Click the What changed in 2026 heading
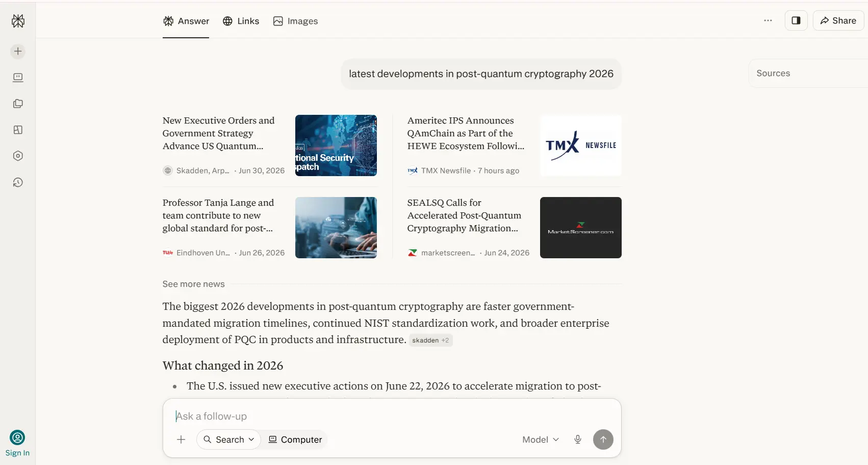868x465 pixels. (x=223, y=365)
